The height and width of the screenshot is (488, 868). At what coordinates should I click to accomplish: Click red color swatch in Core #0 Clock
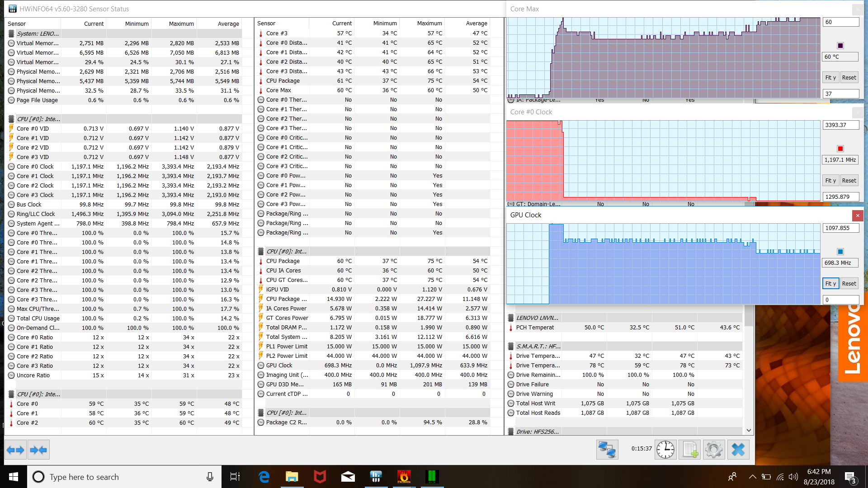coord(840,149)
